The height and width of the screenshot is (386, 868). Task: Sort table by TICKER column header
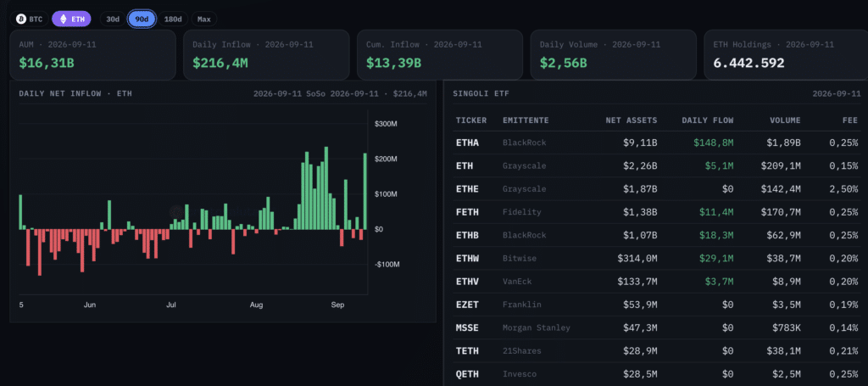[x=471, y=120]
